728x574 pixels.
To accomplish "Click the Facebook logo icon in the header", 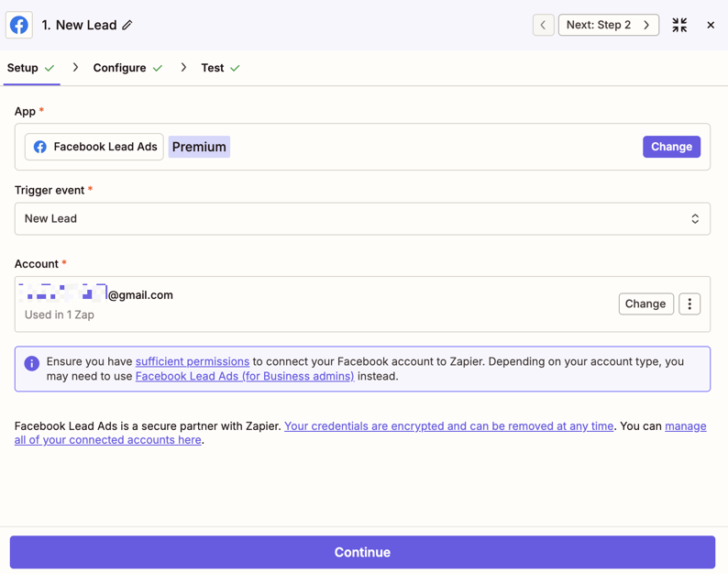I will click(19, 25).
